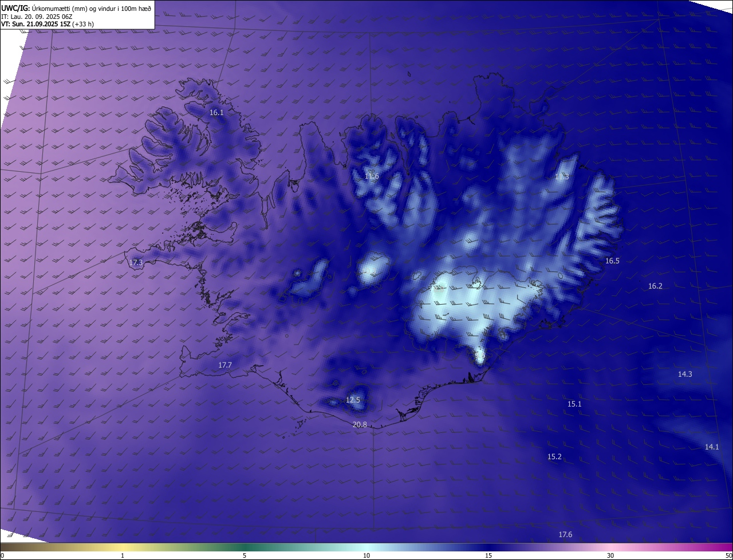The height and width of the screenshot is (560, 733).
Task: Click the 15.2 value in the southern ocean
Action: [x=554, y=456]
